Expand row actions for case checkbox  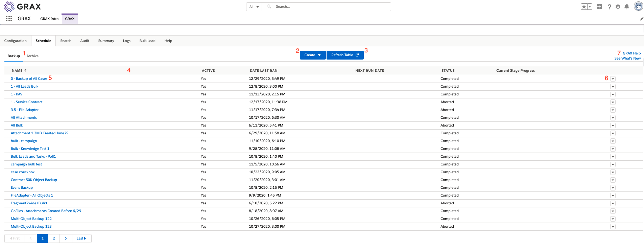click(613, 172)
